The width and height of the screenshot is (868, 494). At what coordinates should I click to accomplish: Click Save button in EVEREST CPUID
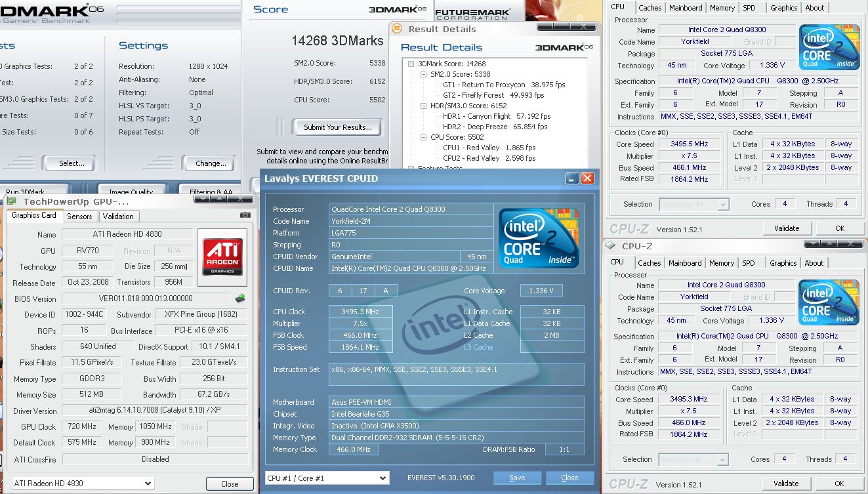pos(517,478)
